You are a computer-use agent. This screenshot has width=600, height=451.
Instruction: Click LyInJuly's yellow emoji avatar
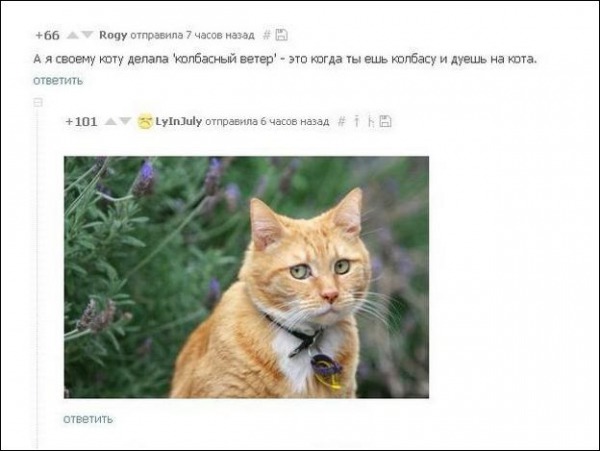[145, 122]
